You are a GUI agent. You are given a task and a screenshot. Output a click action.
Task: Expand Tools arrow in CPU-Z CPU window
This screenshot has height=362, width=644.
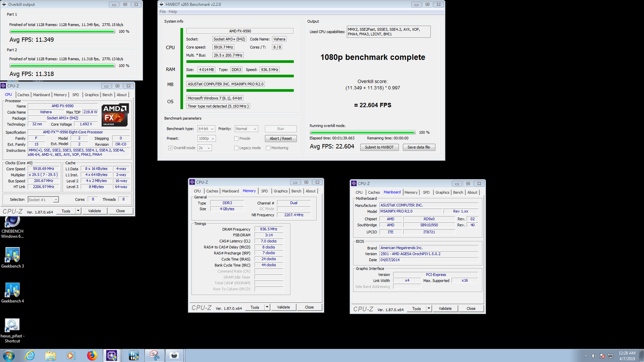[x=78, y=211]
